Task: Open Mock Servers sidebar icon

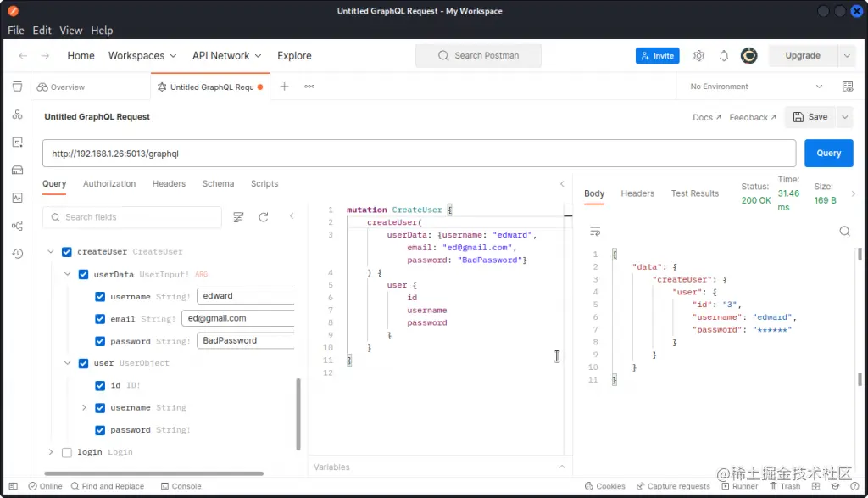Action: click(x=17, y=170)
